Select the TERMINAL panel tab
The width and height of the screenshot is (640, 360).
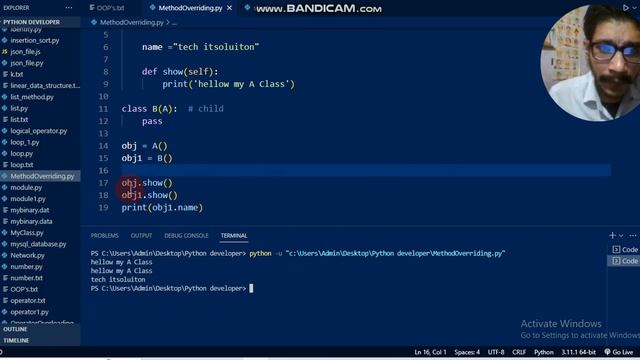point(234,236)
